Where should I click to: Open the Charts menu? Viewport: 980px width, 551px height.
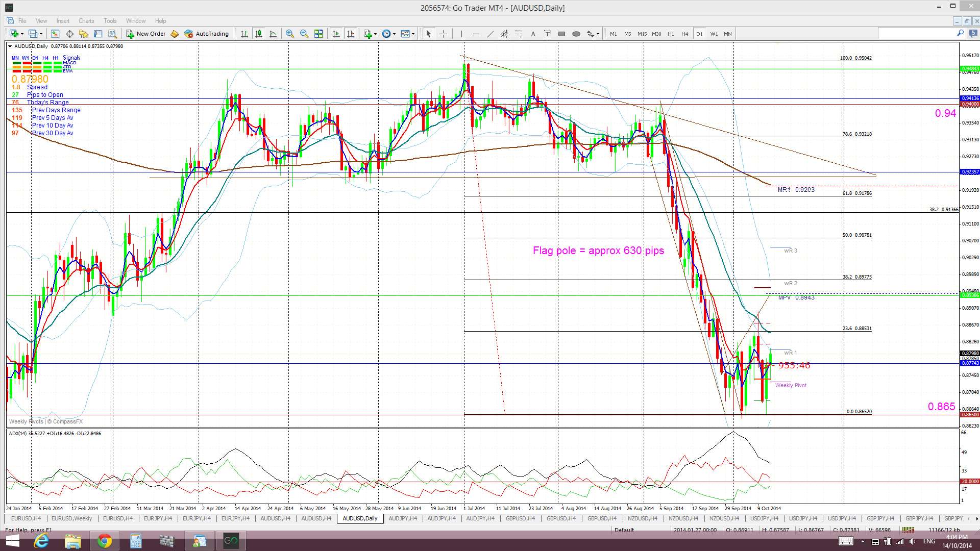pyautogui.click(x=86, y=21)
